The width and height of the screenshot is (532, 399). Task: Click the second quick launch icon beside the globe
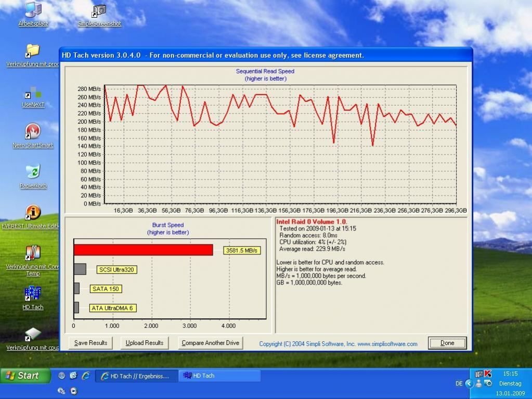pos(73,375)
